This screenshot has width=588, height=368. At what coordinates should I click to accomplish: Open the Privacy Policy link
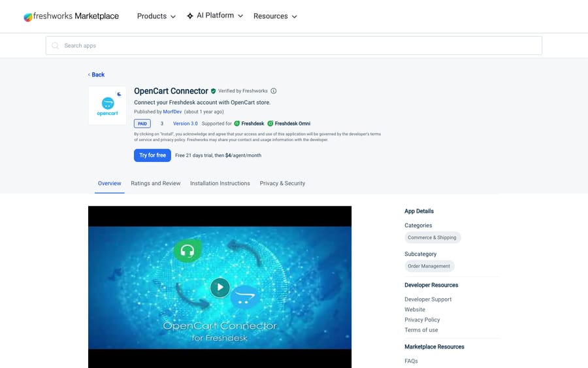coord(422,320)
